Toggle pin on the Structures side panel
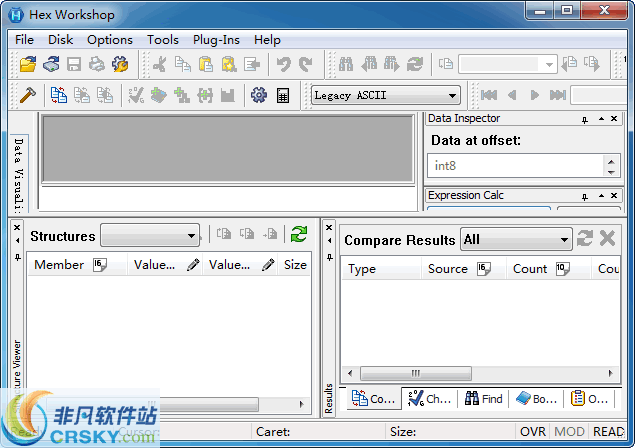 (x=17, y=257)
